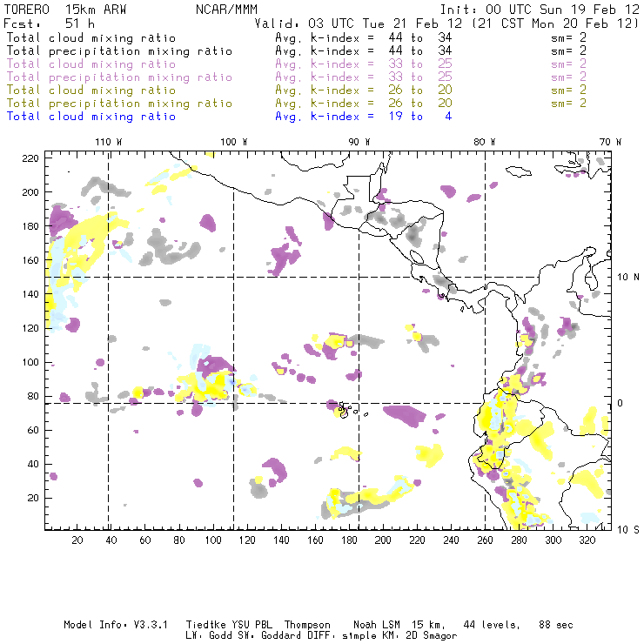Select "Init: 00 UTC Sun 19 Feb 12"
This screenshot has height=644, width=644.
point(540,10)
